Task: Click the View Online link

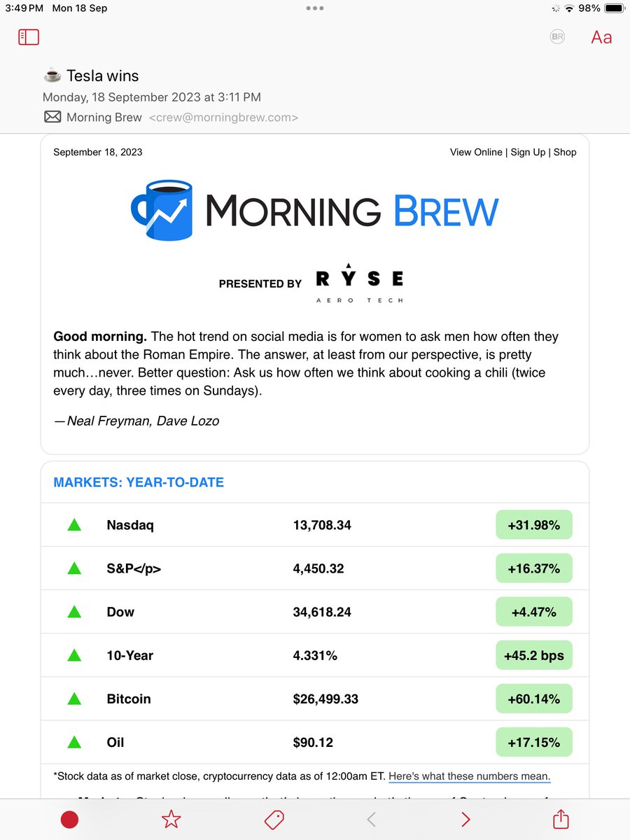Action: point(476,152)
